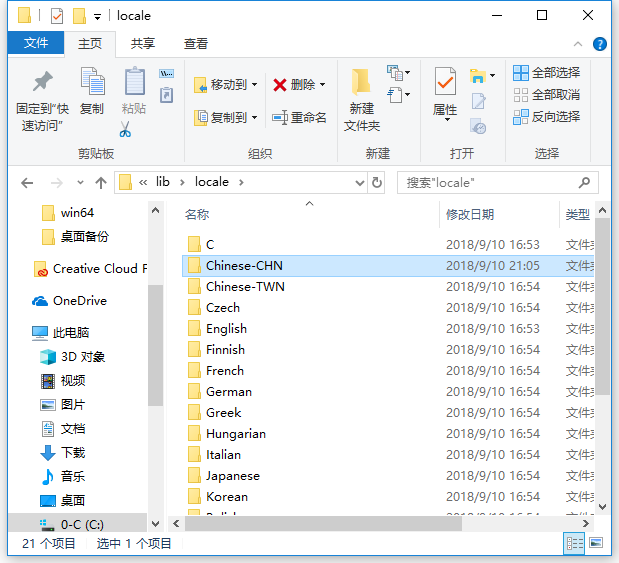Open Easy access dropdown in New group
The width and height of the screenshot is (619, 563).
[x=398, y=95]
